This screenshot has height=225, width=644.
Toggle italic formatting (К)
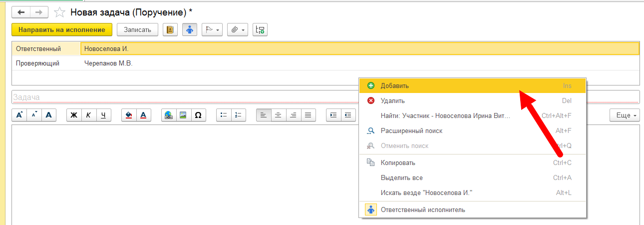tap(88, 115)
